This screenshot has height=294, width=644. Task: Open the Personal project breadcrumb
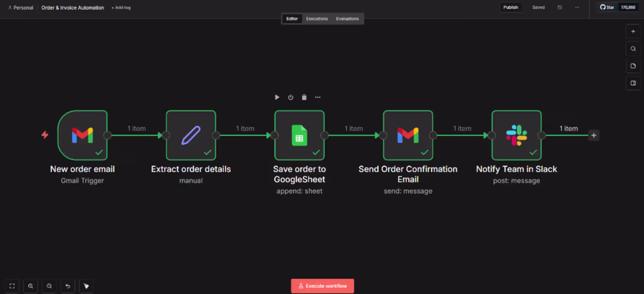click(21, 8)
